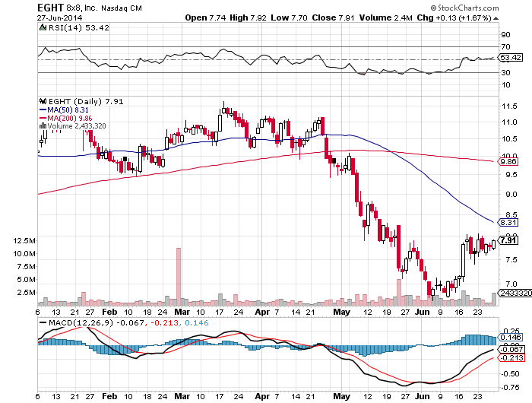Click the 'Close 7.91' value in header
Image resolution: width=532 pixels, height=403 pixels.
(x=333, y=17)
